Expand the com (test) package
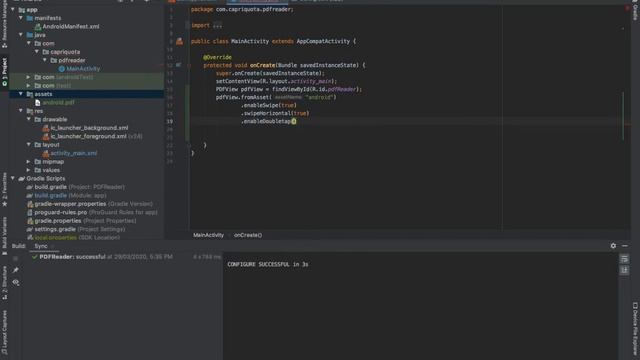The height and width of the screenshot is (360, 640). [x=29, y=86]
